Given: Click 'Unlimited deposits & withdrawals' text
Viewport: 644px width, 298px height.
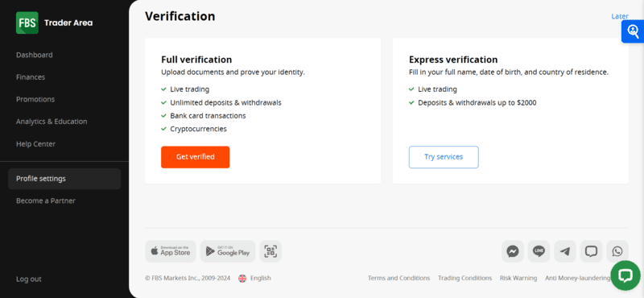Looking at the screenshot, I should point(226,103).
